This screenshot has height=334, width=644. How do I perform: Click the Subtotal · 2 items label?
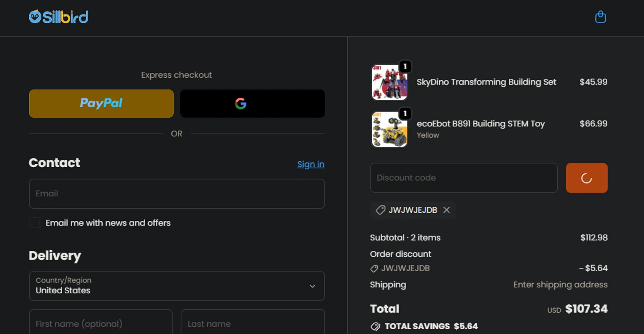pos(405,238)
